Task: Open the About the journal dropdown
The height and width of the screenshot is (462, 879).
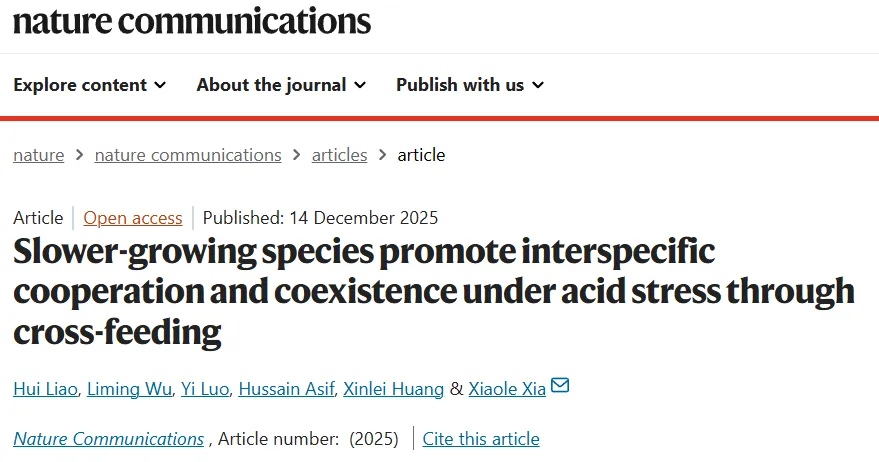Action: (x=281, y=85)
